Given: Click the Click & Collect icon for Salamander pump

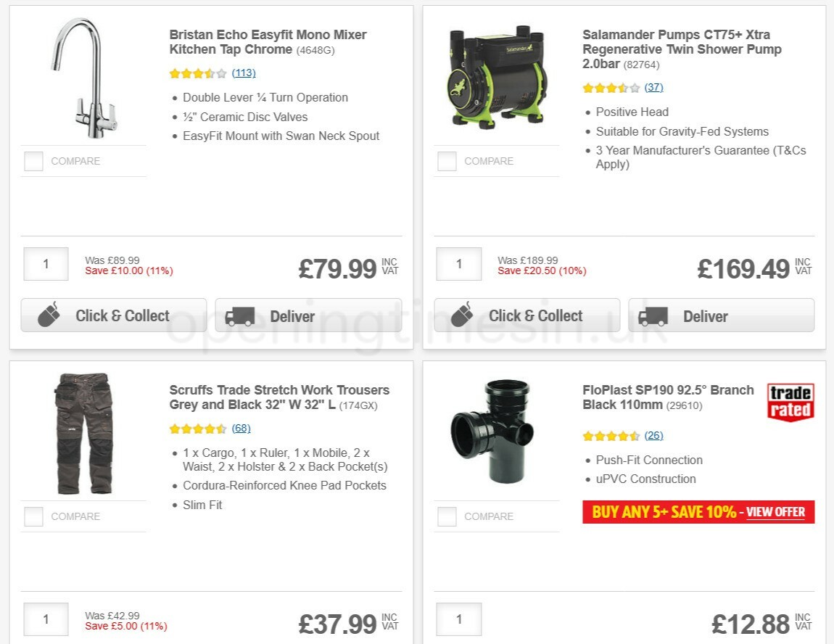Looking at the screenshot, I should tap(461, 315).
